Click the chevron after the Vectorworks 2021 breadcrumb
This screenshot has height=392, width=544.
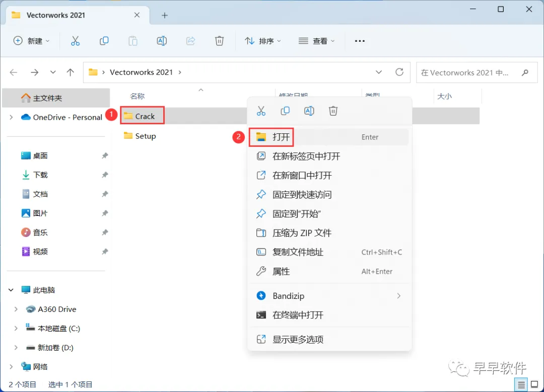tap(180, 72)
